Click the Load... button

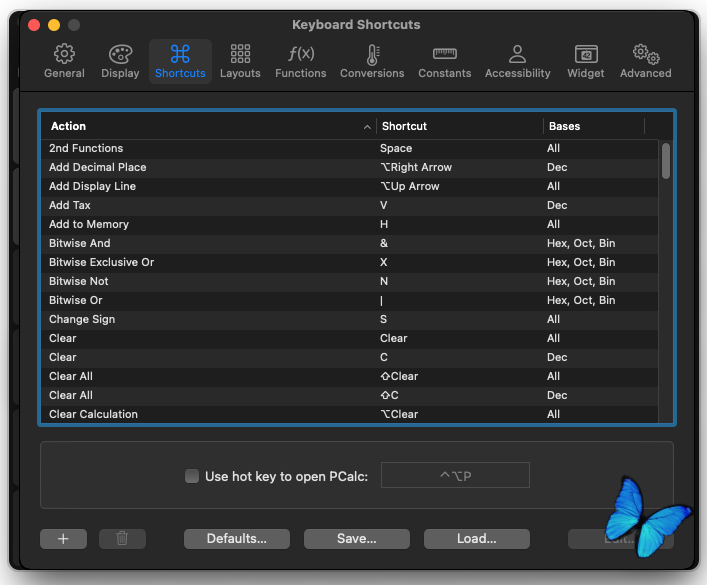477,539
